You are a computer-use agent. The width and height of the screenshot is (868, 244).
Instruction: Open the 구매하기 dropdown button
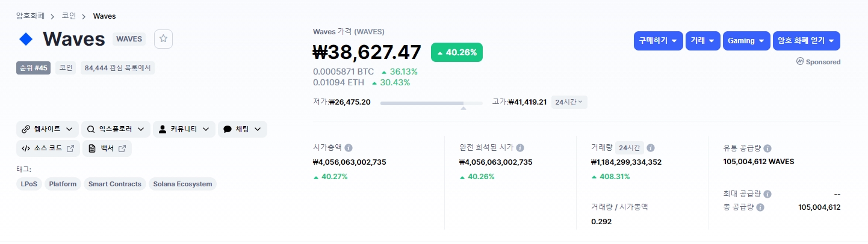658,41
